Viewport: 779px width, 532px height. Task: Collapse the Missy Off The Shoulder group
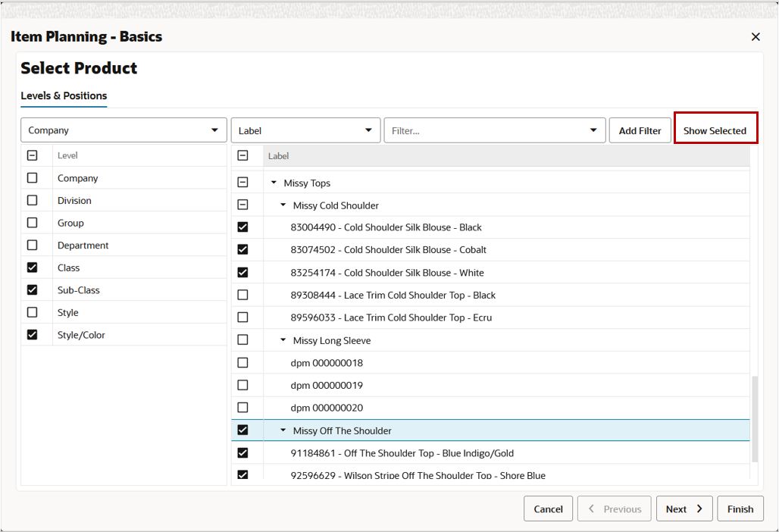[x=282, y=430]
